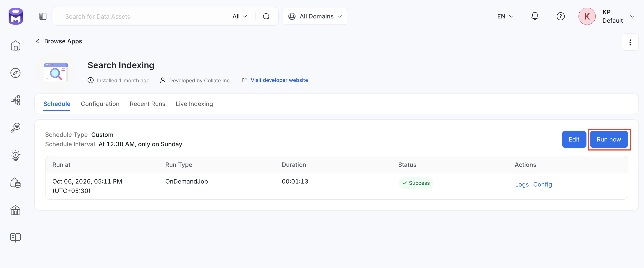
Task: Switch to the Live Indexing tab
Action: (194, 104)
